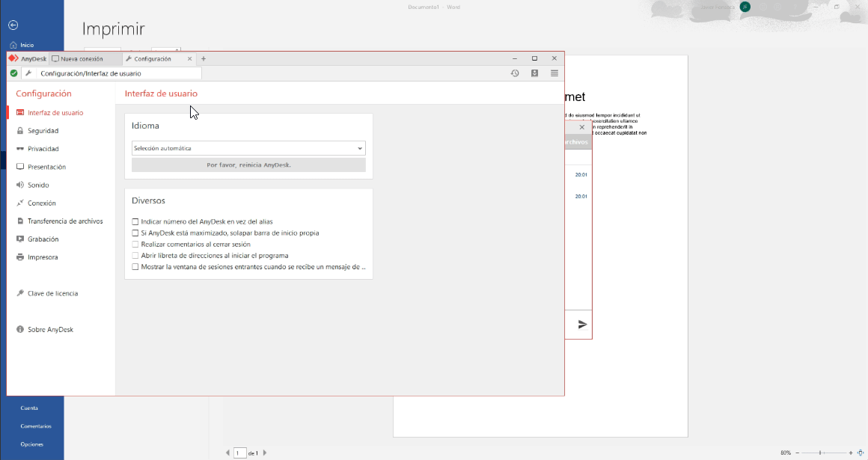This screenshot has height=460, width=868.
Task: Go back using Word's back arrow
Action: tap(13, 25)
